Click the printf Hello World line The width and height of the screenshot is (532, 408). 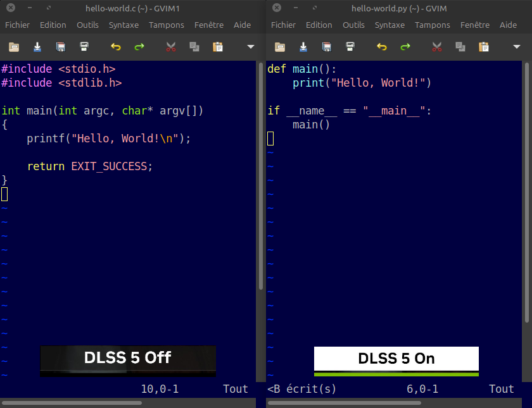108,139
